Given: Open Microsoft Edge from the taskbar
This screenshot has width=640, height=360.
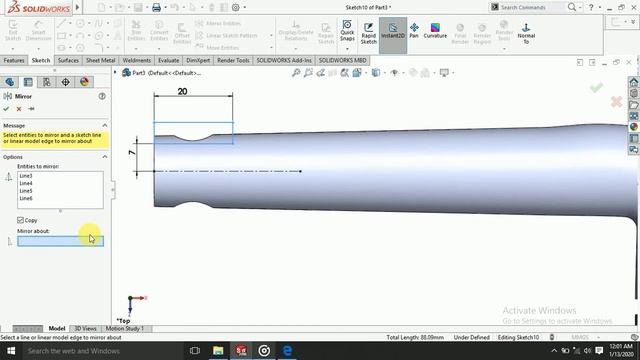Looking at the screenshot, I should point(287,351).
